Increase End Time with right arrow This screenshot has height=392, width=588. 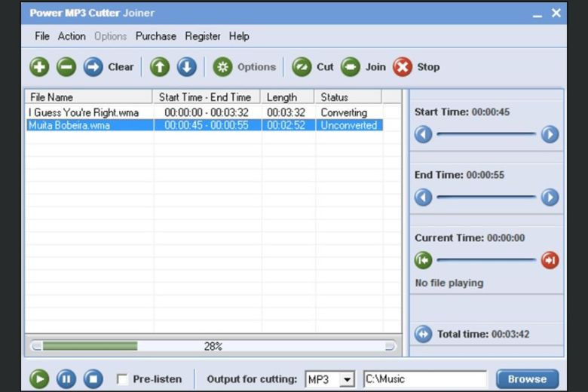pyautogui.click(x=550, y=198)
